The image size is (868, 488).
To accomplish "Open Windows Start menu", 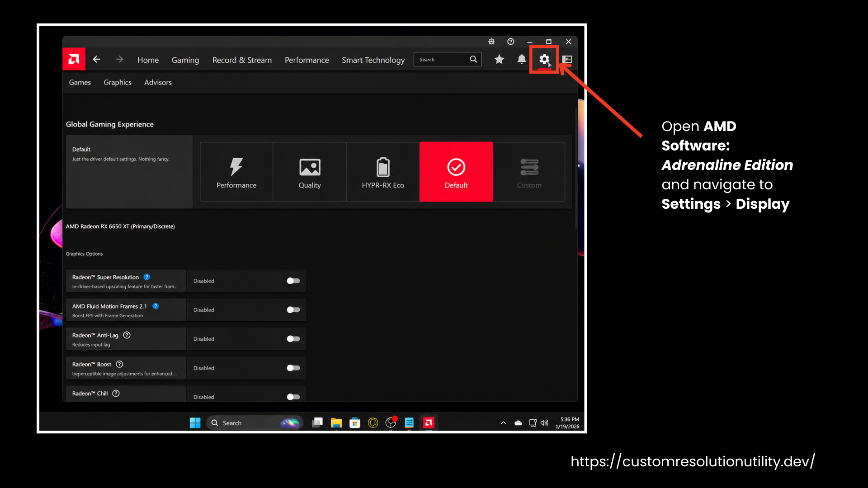I will [x=195, y=423].
